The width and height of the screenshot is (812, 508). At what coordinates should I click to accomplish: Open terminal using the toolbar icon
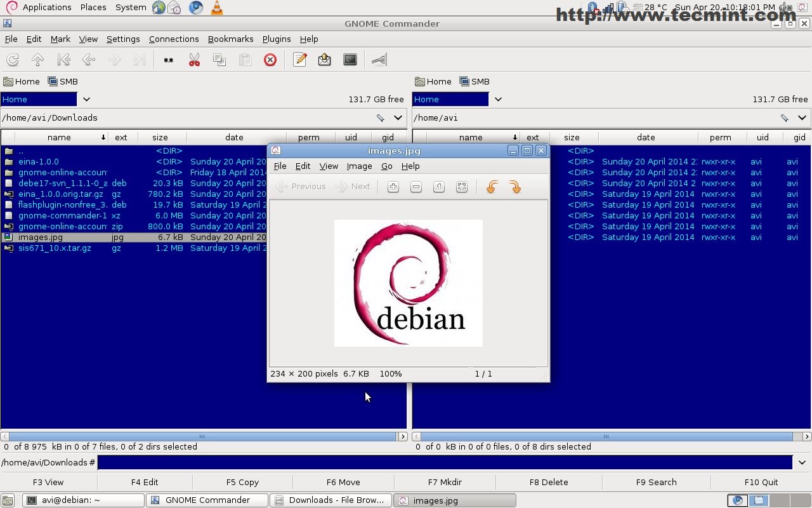(x=350, y=60)
